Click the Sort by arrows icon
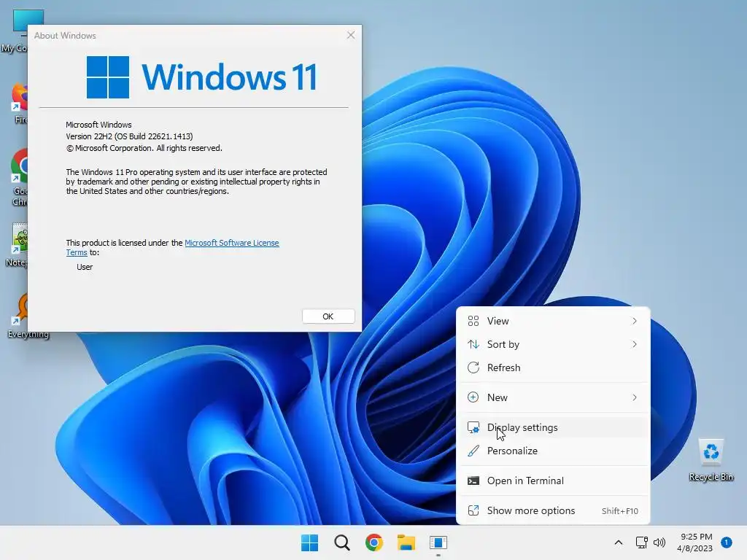747x560 pixels. tap(473, 344)
